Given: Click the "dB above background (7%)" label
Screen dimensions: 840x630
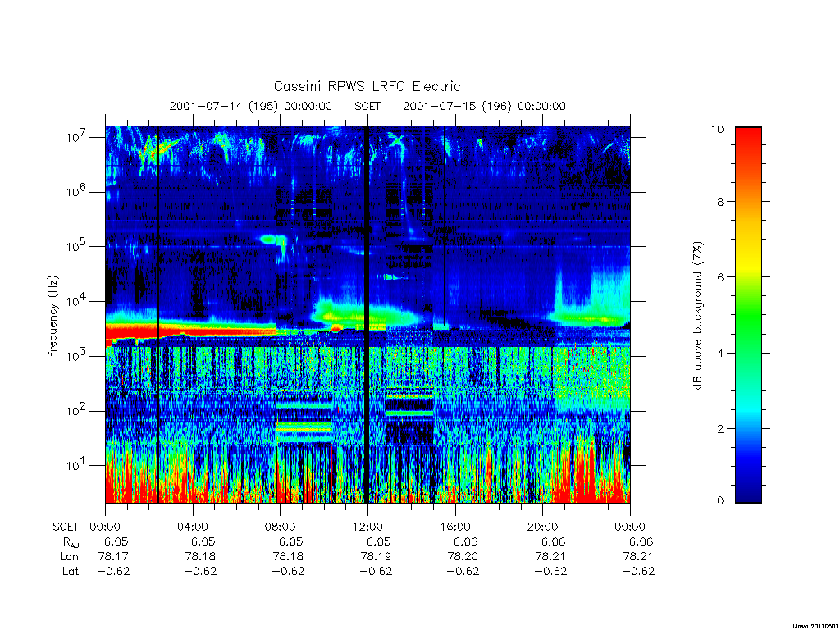Looking at the screenshot, I should [697, 315].
